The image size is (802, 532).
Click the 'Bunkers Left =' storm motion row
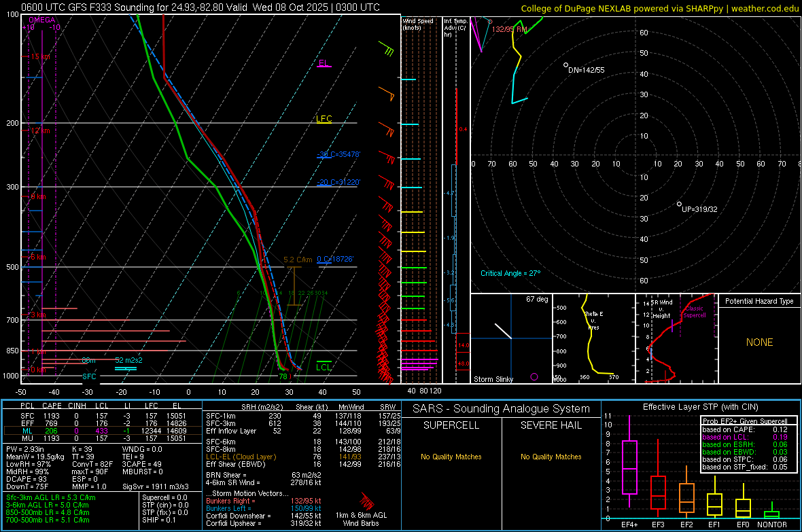coord(264,508)
